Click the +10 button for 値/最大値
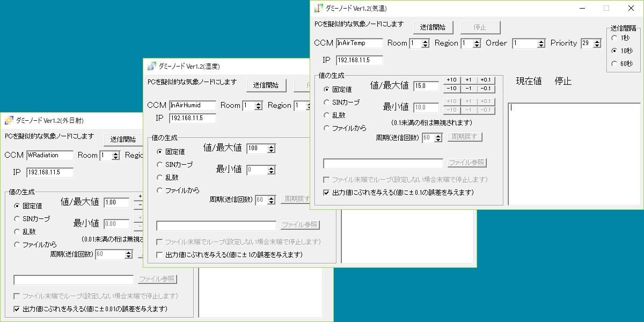Viewport: 644px width, 322px height. tap(451, 80)
